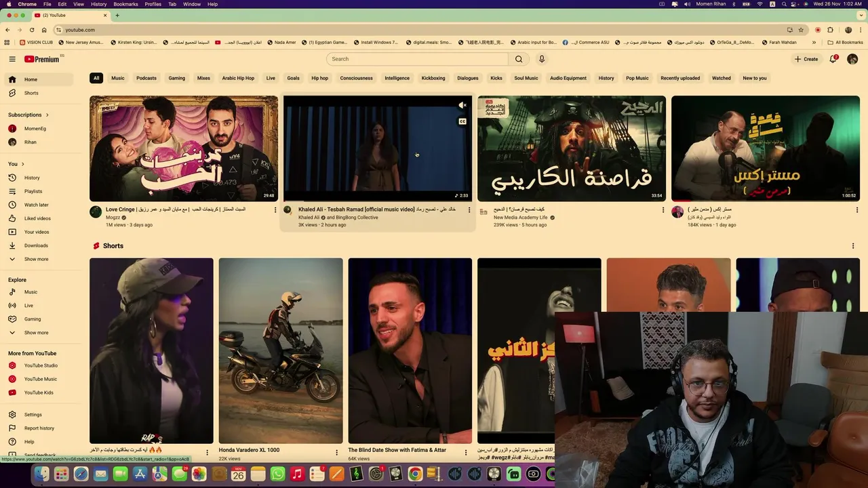
Task: Open Liked videos in the sidebar
Action: [x=39, y=218]
